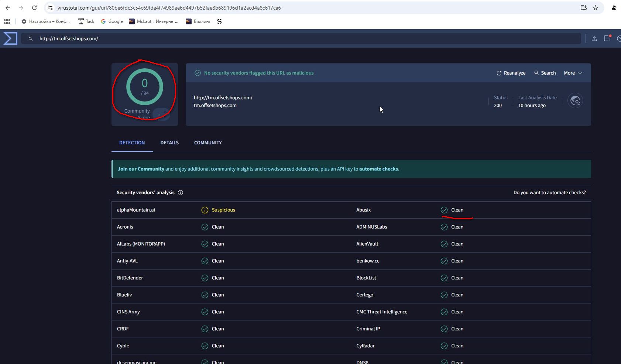Click the VirusTotal sigma logo
This screenshot has width=621, height=364.
click(x=10, y=38)
